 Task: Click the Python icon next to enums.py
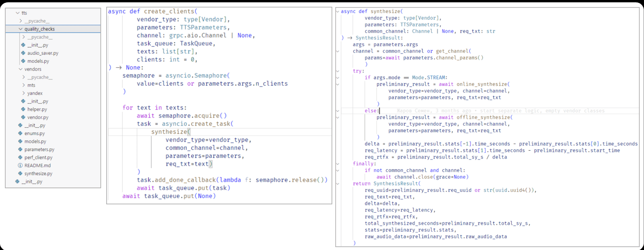(x=20, y=133)
